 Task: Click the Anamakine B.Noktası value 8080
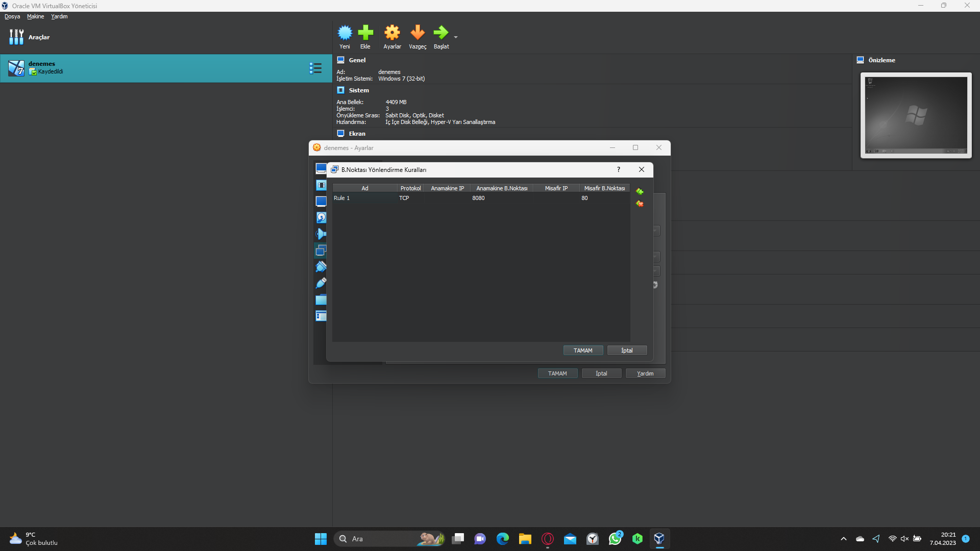[x=478, y=198]
